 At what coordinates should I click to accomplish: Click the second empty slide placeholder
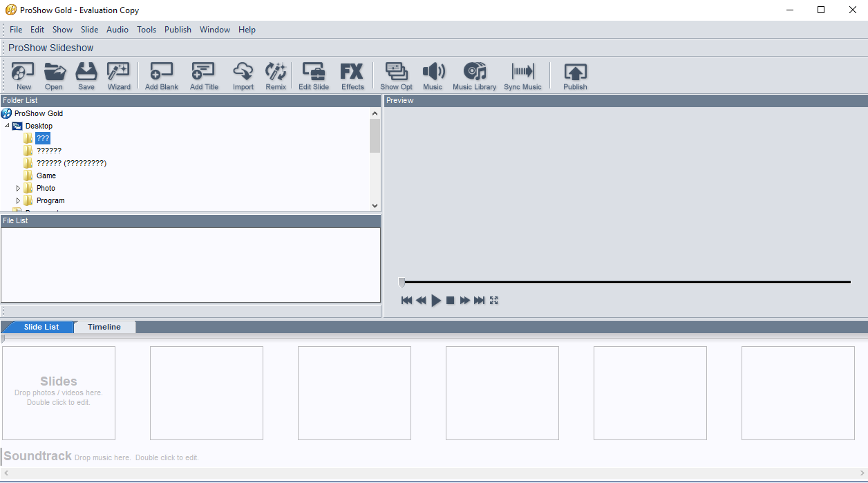(x=207, y=393)
